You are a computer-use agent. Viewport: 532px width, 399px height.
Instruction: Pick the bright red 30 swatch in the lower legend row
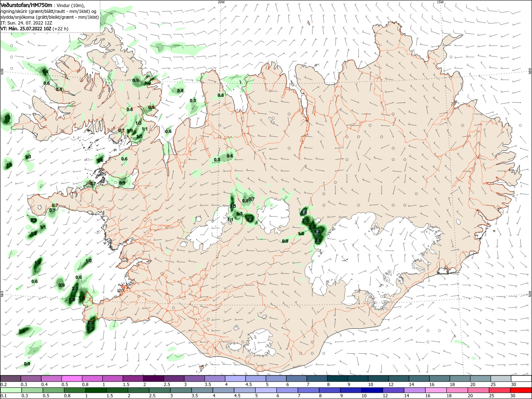point(520,390)
